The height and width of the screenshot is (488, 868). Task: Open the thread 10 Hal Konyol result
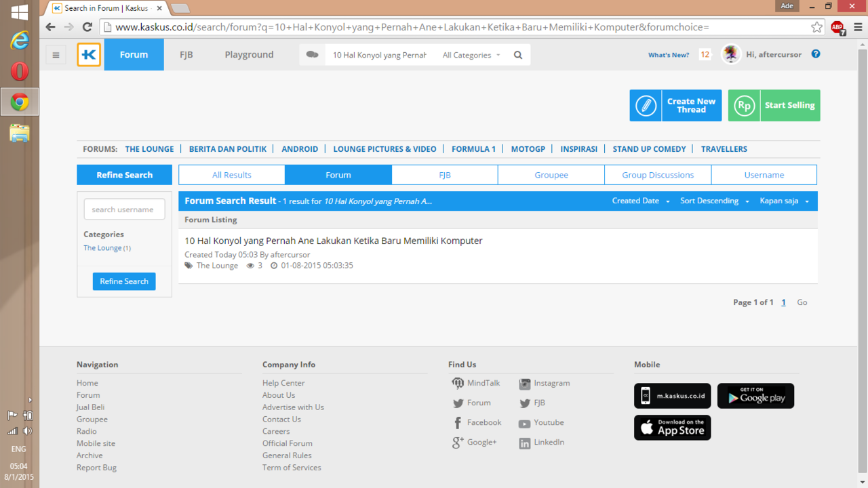click(x=334, y=241)
